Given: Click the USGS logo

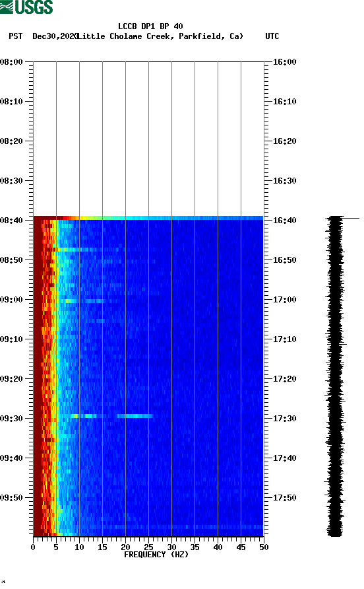Looking at the screenshot, I should [x=26, y=7].
